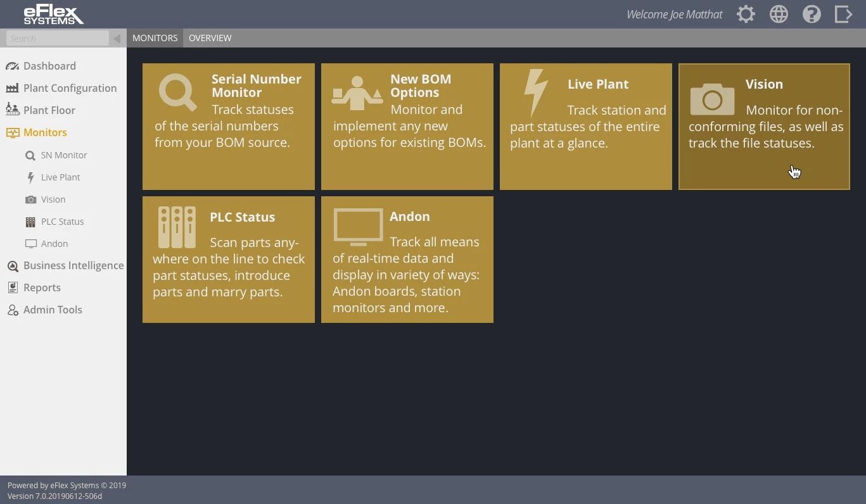This screenshot has width=866, height=504.
Task: Select the Andon monitor icon in sidebar
Action: (29, 244)
